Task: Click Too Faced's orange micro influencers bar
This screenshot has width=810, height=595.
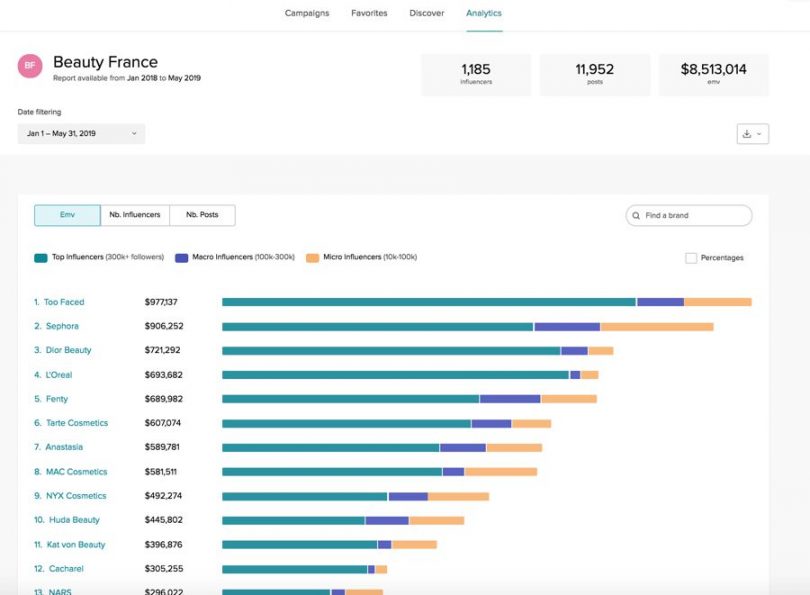Action: [x=718, y=302]
